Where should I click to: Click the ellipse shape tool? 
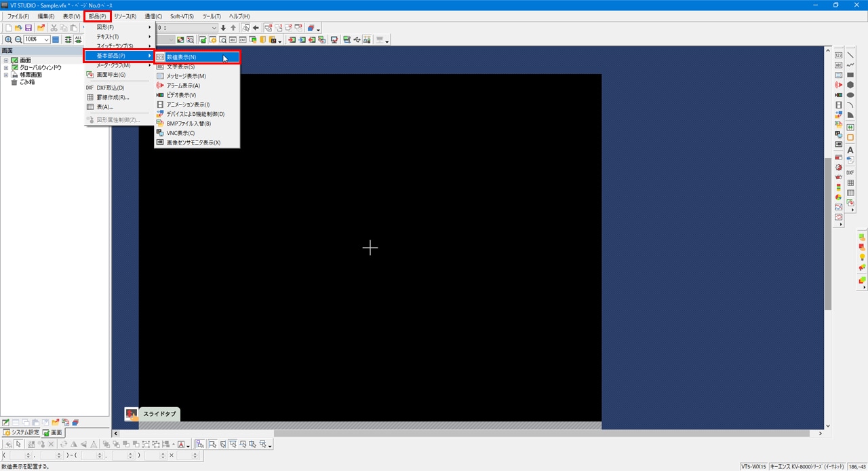point(850,95)
